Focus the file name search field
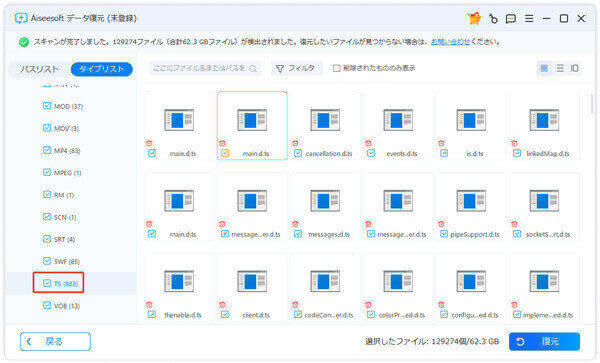 205,68
